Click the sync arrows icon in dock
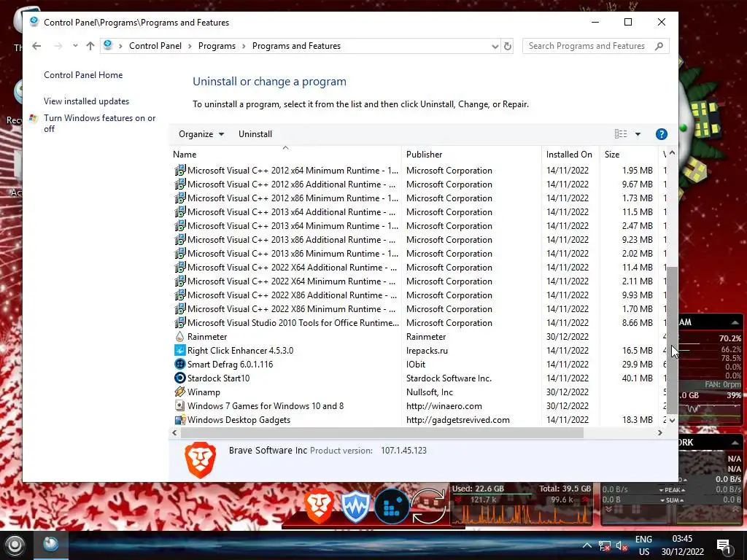747x560 pixels. click(x=428, y=507)
